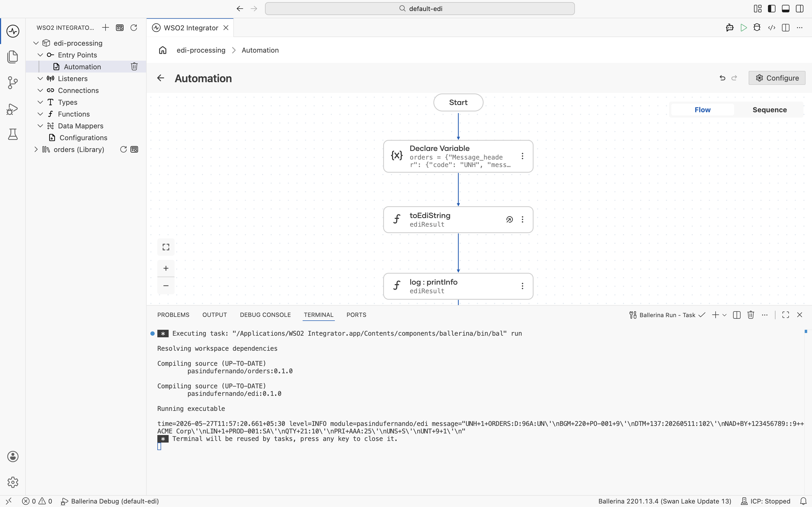Open the new terminal launch profile dropdown

tap(724, 315)
